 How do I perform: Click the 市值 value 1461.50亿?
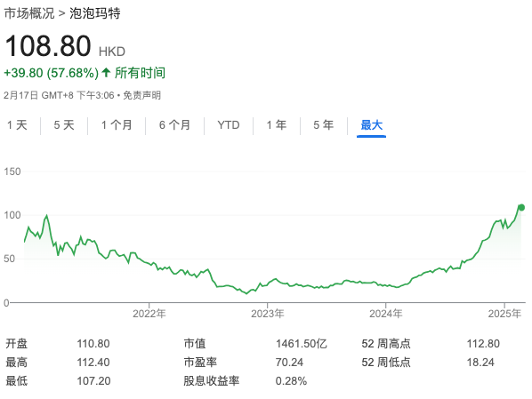tap(302, 344)
